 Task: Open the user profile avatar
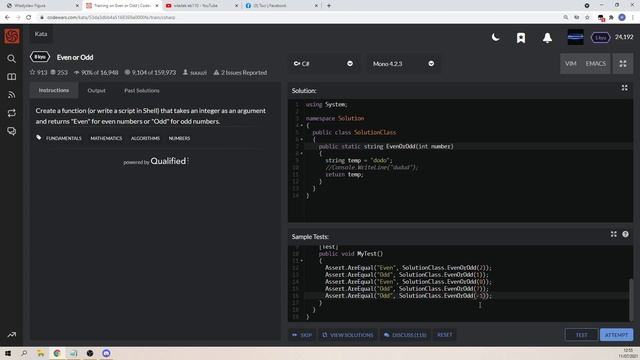[x=576, y=37]
